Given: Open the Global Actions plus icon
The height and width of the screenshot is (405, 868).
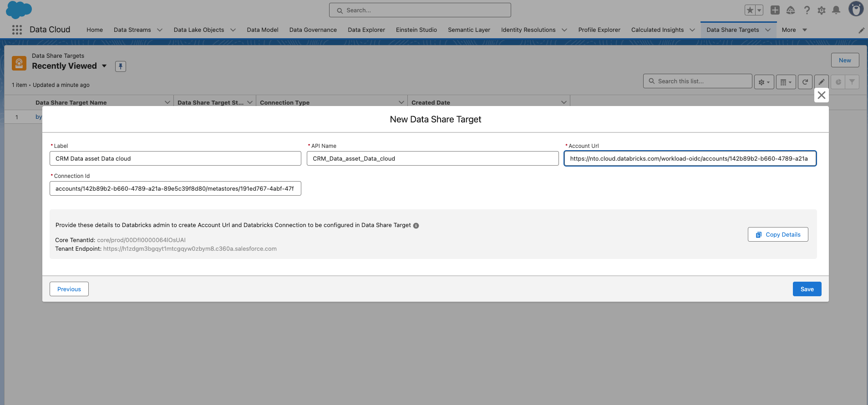Looking at the screenshot, I should (775, 10).
